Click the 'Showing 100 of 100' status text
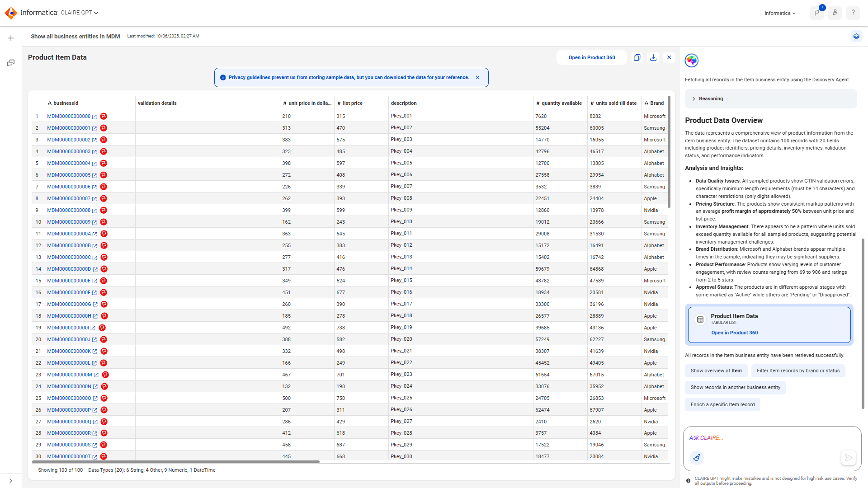868x488 pixels. (60, 470)
